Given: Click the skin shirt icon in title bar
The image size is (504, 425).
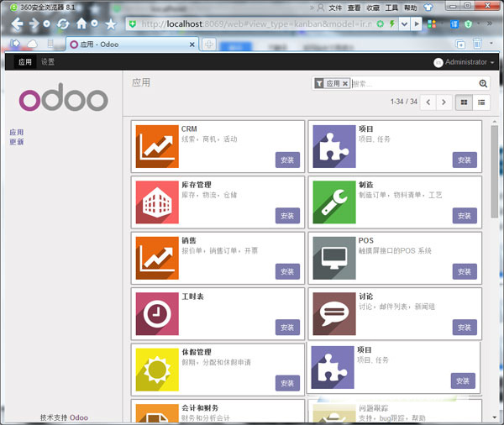Looking at the screenshot, I should pyautogui.click(x=428, y=7).
